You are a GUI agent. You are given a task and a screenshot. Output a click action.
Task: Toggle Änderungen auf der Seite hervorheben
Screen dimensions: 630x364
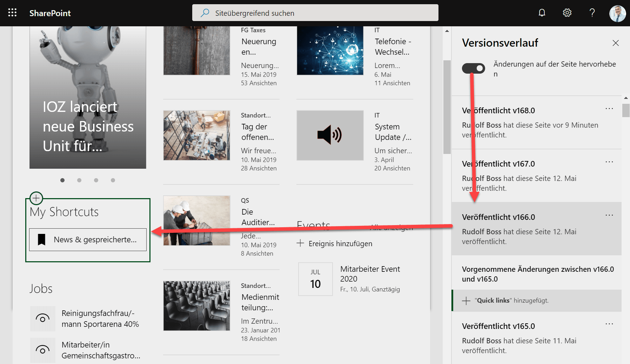click(x=474, y=68)
